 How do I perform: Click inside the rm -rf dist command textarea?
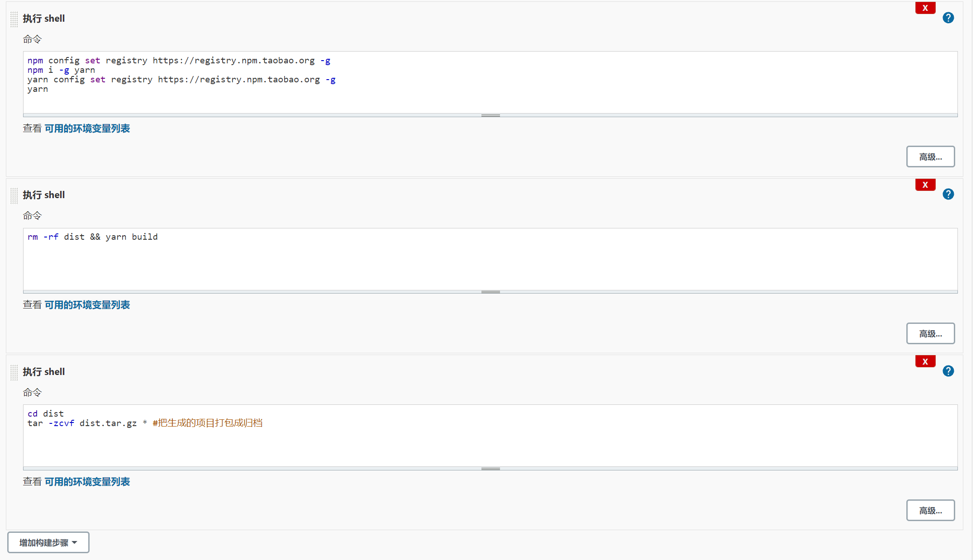pos(490,259)
